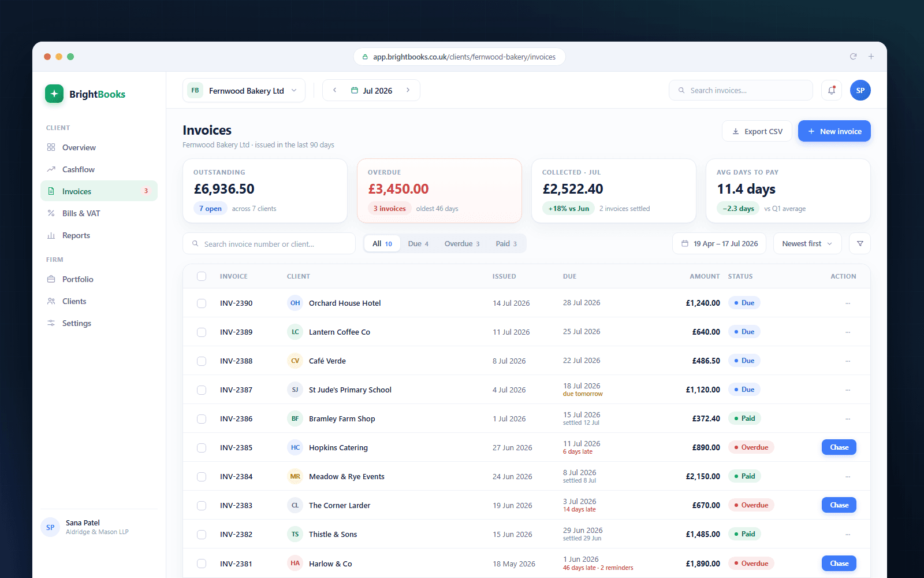This screenshot has height=578, width=924.
Task: Click the Sana Patel profile footer
Action: coord(99,527)
